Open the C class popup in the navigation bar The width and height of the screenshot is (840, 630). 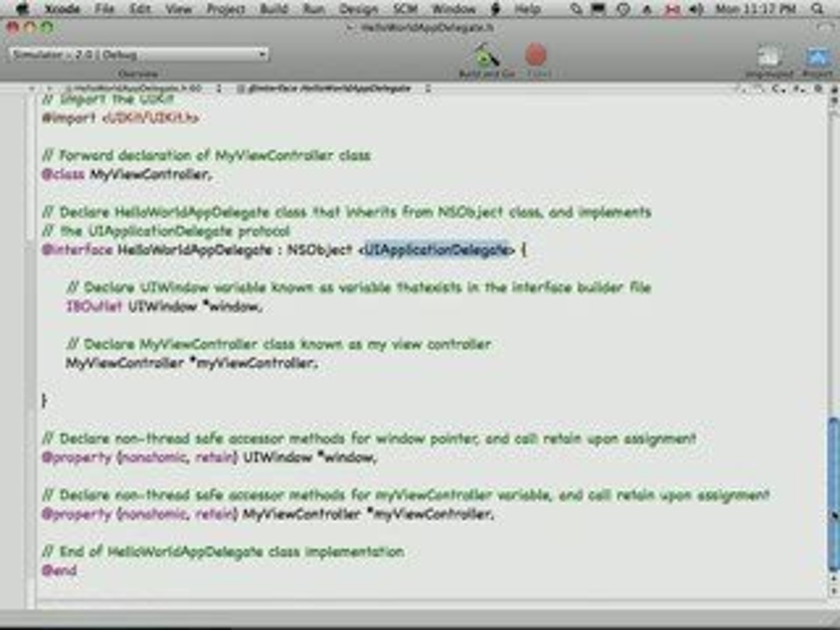tap(779, 89)
